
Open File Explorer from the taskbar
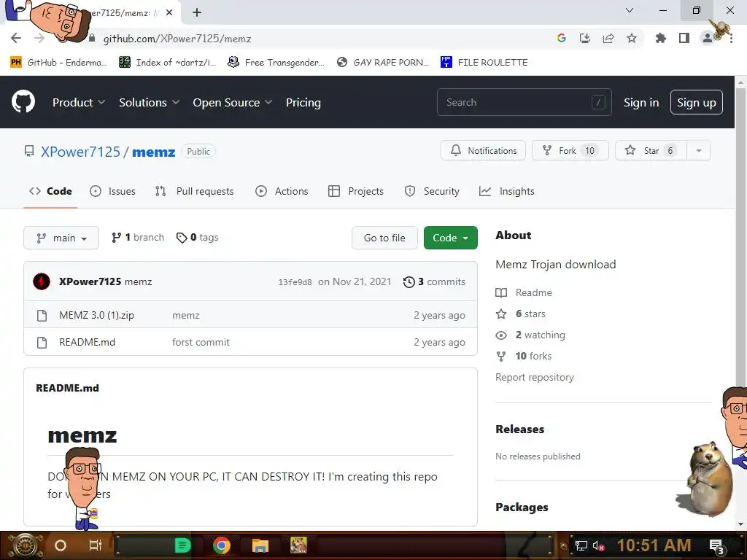tap(260, 545)
